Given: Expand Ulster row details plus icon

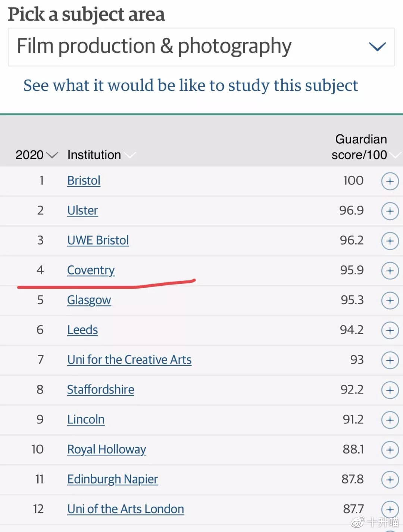Looking at the screenshot, I should tap(390, 211).
